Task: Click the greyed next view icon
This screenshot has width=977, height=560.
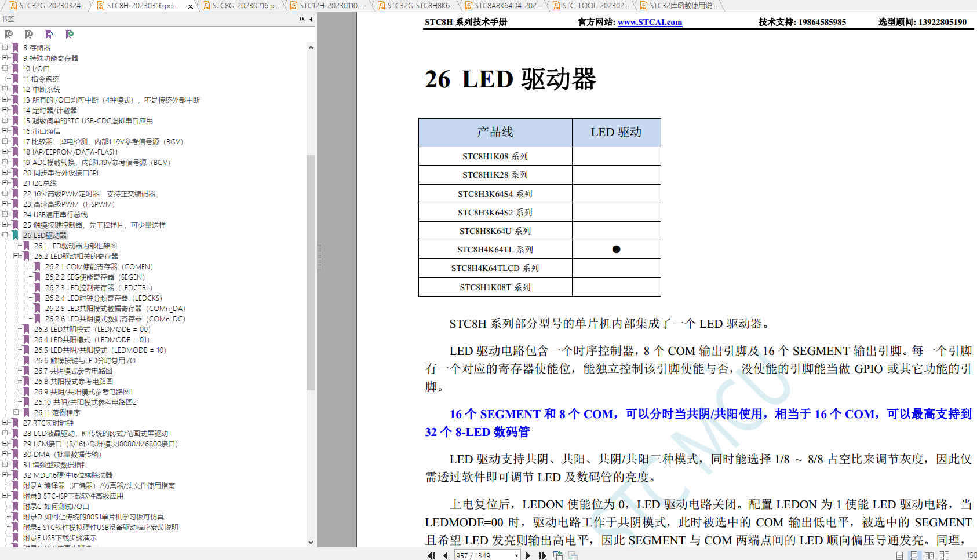Action: (573, 555)
